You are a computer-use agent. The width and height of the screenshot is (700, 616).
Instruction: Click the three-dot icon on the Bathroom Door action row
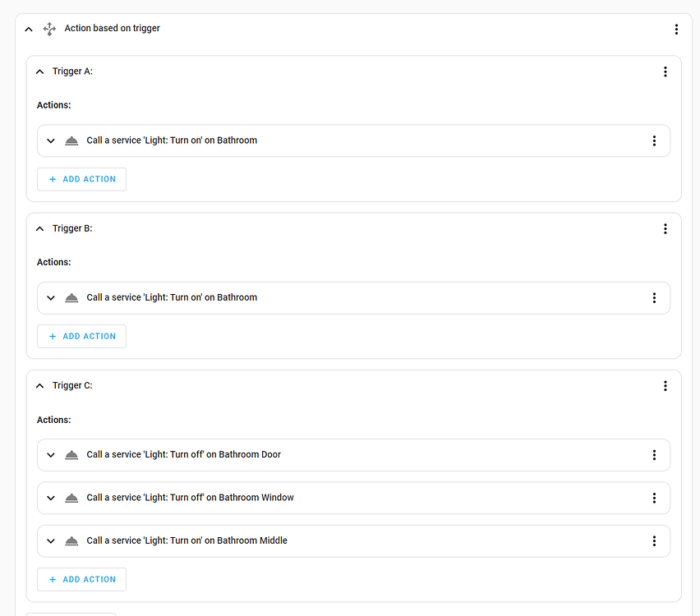click(654, 454)
